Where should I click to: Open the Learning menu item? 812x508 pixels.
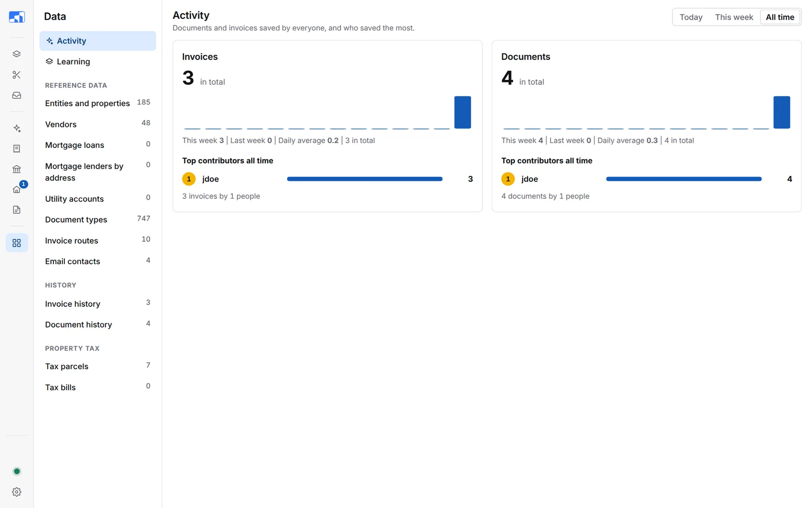point(97,61)
